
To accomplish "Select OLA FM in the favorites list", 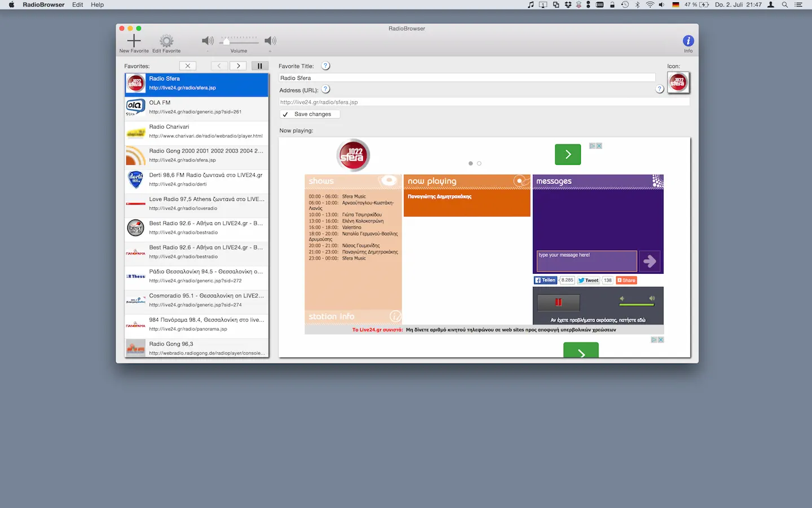I will coord(197,109).
